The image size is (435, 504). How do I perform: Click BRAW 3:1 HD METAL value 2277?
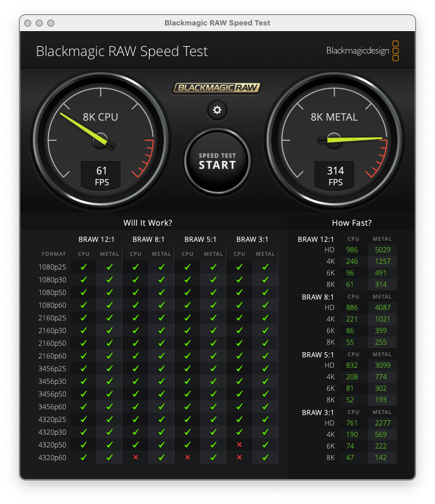click(382, 423)
